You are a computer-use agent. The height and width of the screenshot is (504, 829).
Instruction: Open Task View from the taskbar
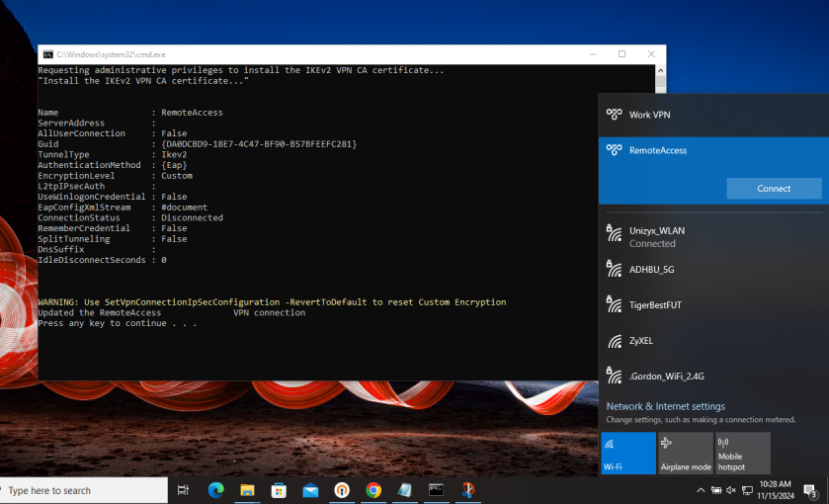[183, 490]
